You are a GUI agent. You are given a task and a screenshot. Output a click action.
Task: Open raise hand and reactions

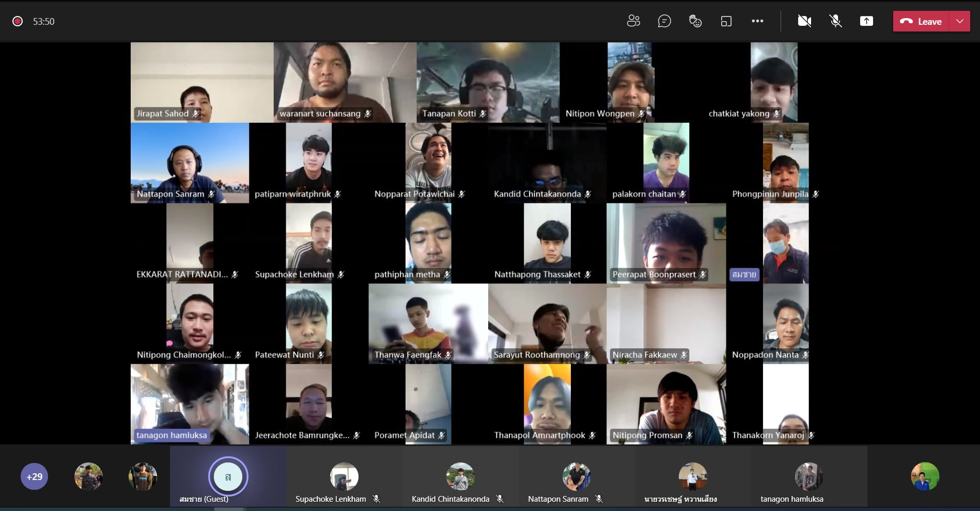695,21
